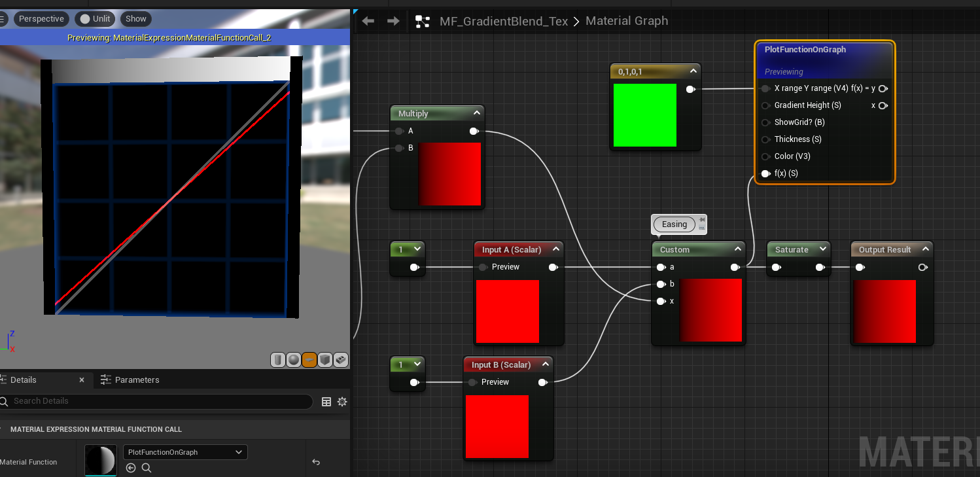Image resolution: width=980 pixels, height=477 pixels.
Task: Click the Input A red preview swatch
Action: [508, 311]
